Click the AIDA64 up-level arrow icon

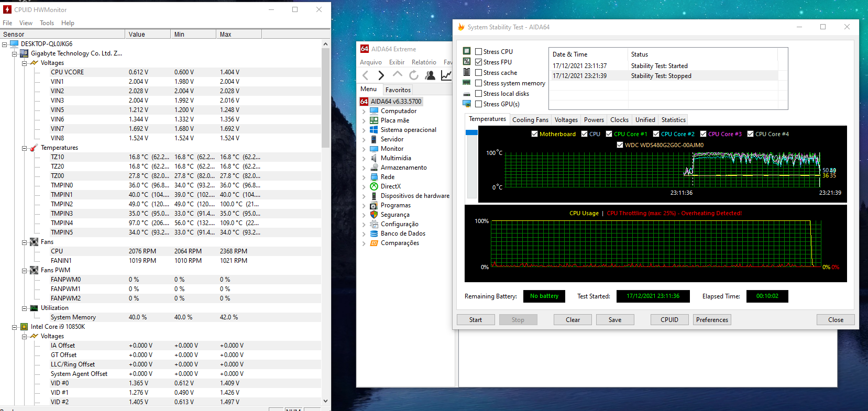pyautogui.click(x=398, y=75)
